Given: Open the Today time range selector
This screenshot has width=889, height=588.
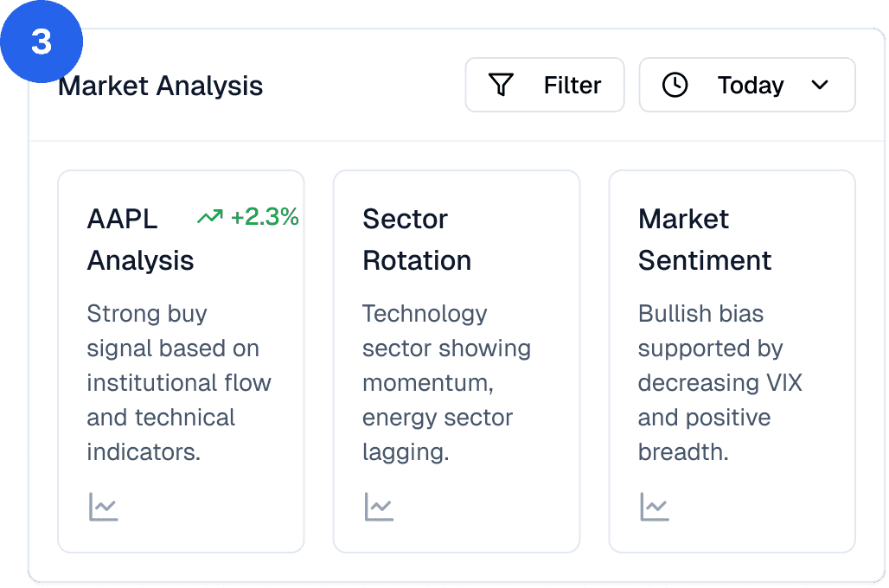Looking at the screenshot, I should pyautogui.click(x=746, y=85).
